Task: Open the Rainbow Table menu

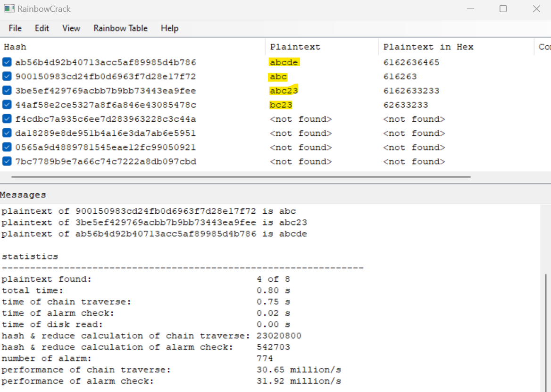Action: pos(121,28)
